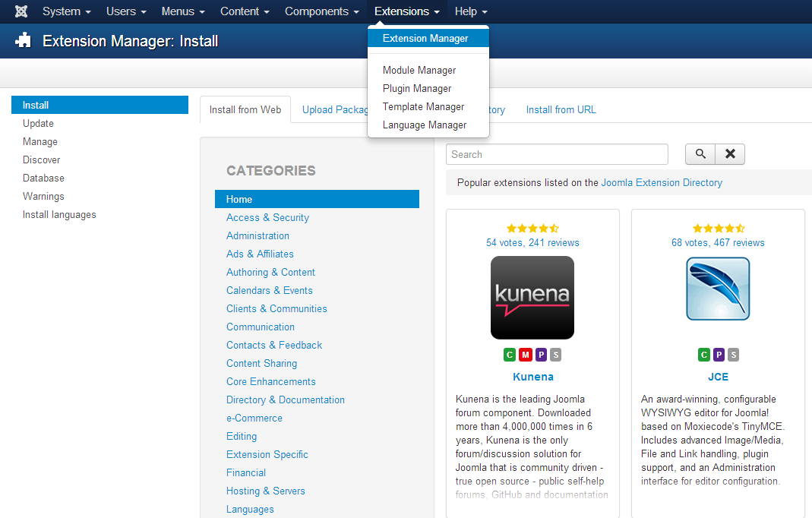Viewport: 812px width, 518px height.
Task: Browse the Communication category
Action: [x=261, y=327]
